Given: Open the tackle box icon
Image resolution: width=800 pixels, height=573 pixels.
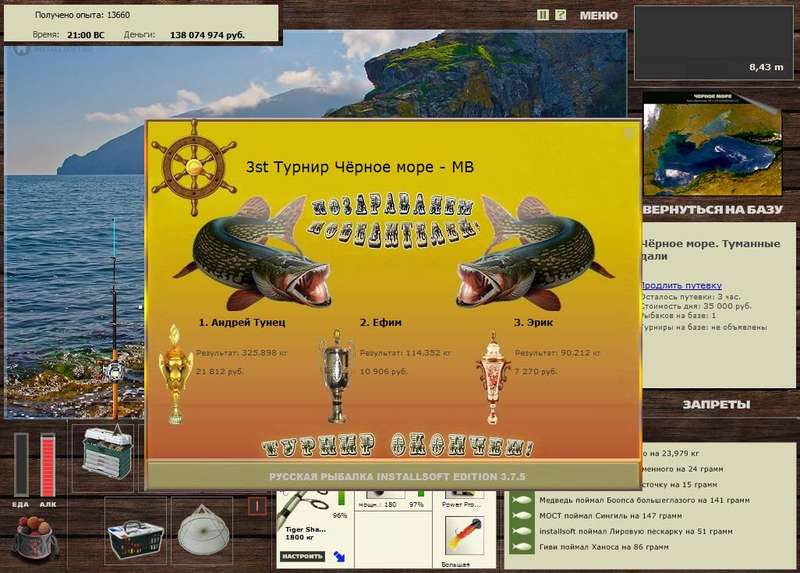Looking at the screenshot, I should [107, 453].
